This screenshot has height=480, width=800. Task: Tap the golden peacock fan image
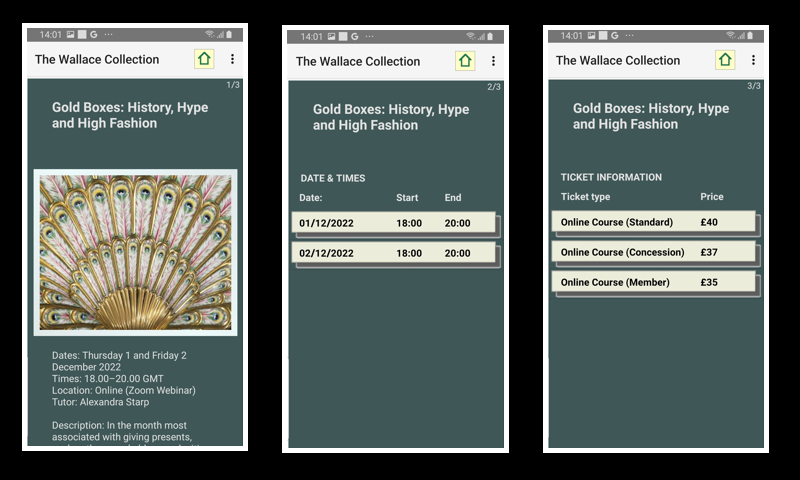click(135, 252)
